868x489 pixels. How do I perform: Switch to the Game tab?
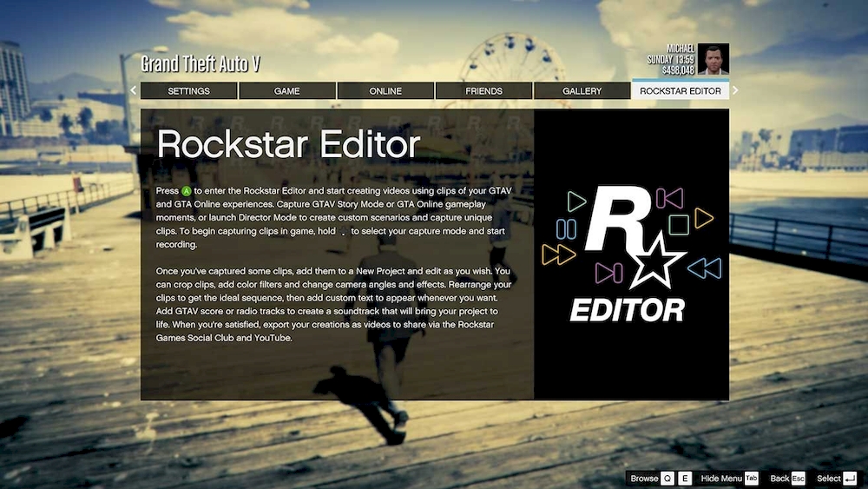click(287, 91)
